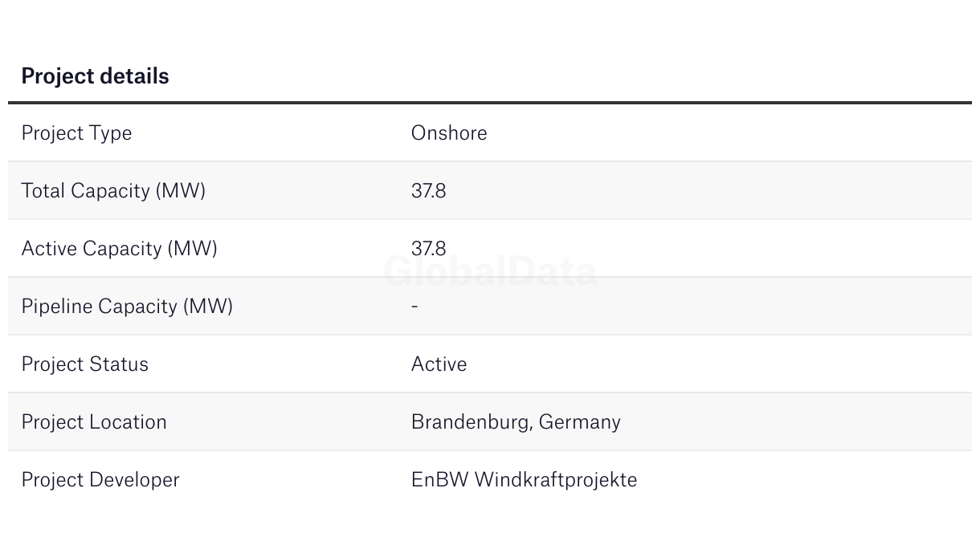Viewport: 980px width, 541px height.
Task: Select the Total Capacity (MW) label
Action: click(x=113, y=191)
